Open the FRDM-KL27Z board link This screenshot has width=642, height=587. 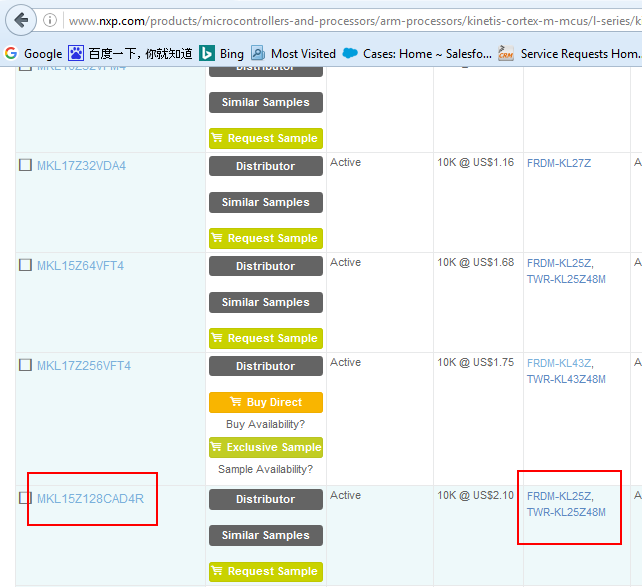(x=559, y=163)
